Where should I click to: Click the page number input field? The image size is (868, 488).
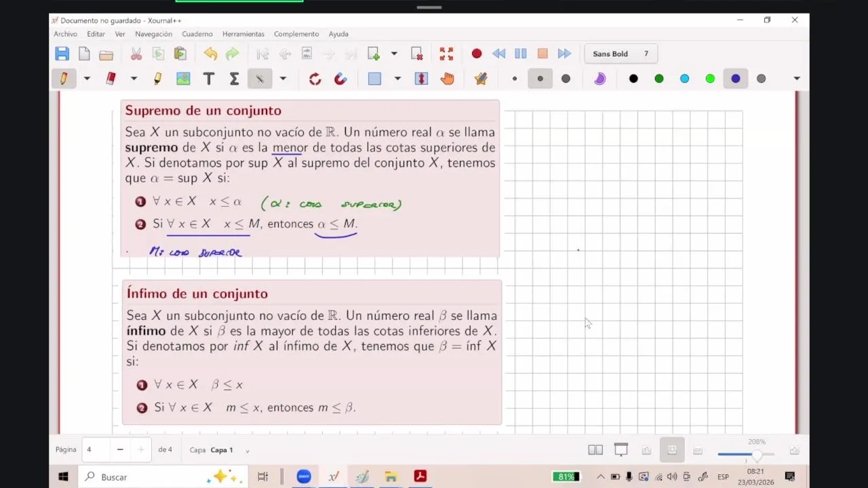[97, 449]
